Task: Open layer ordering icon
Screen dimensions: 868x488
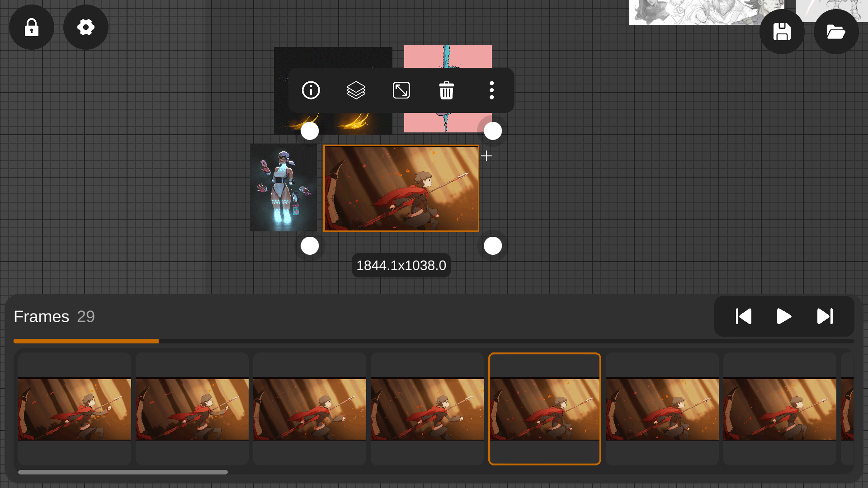Action: (x=356, y=90)
